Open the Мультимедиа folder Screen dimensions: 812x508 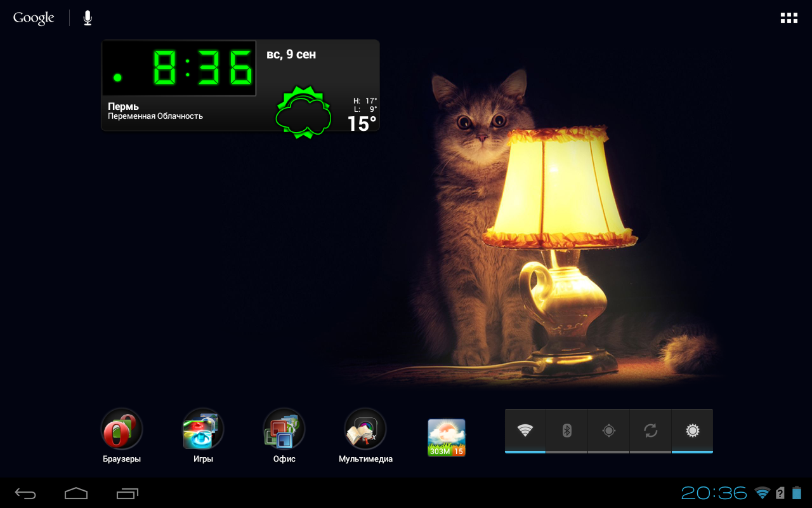tap(365, 436)
